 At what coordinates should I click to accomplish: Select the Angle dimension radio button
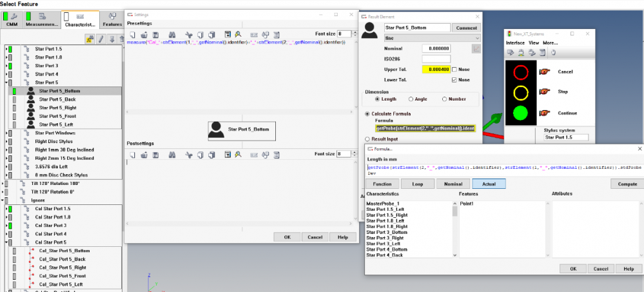coord(411,99)
